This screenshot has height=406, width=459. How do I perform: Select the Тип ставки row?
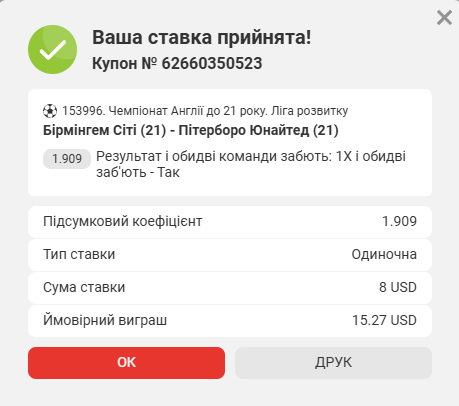(230, 255)
